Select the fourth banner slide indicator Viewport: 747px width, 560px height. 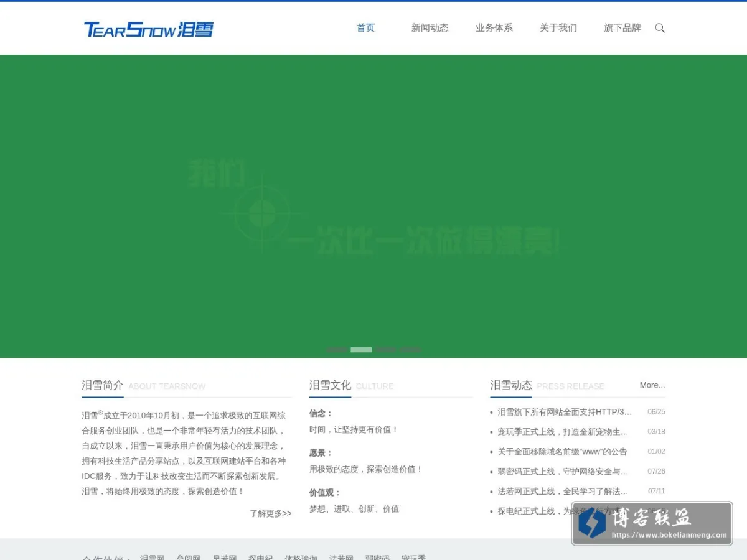point(410,350)
